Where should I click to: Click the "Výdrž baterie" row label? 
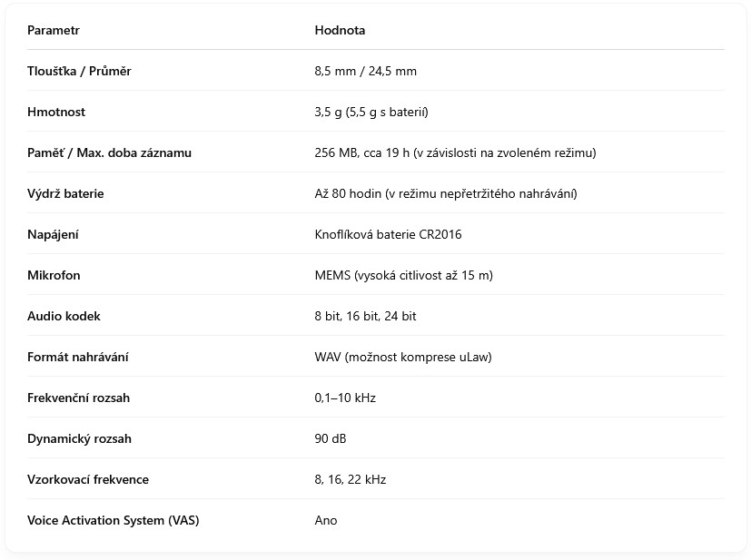(x=65, y=193)
